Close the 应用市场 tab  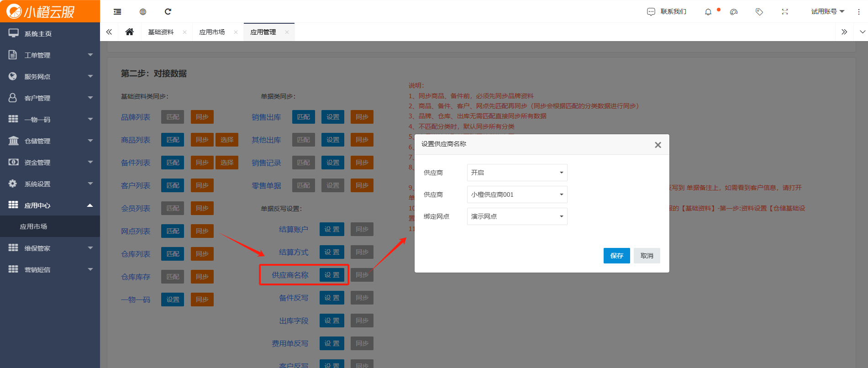pyautogui.click(x=236, y=32)
